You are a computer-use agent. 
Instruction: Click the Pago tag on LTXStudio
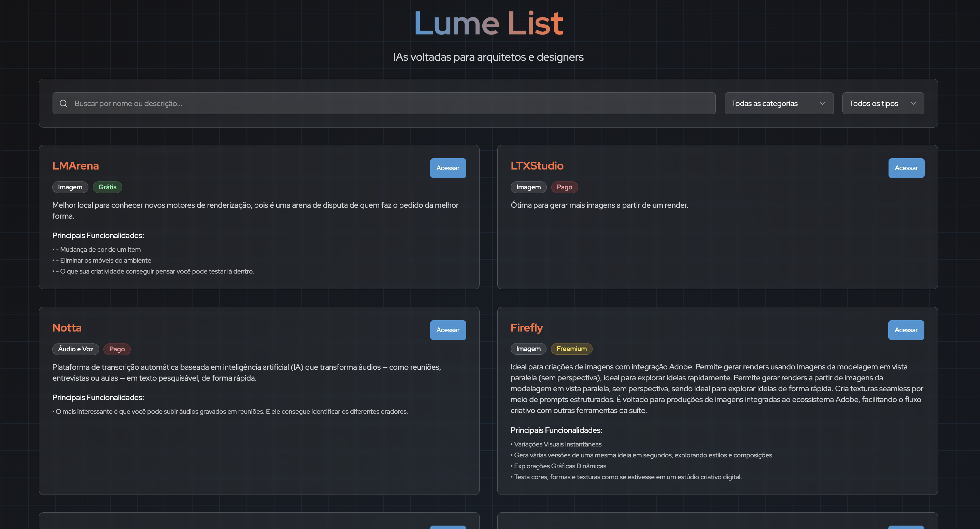[x=564, y=187]
